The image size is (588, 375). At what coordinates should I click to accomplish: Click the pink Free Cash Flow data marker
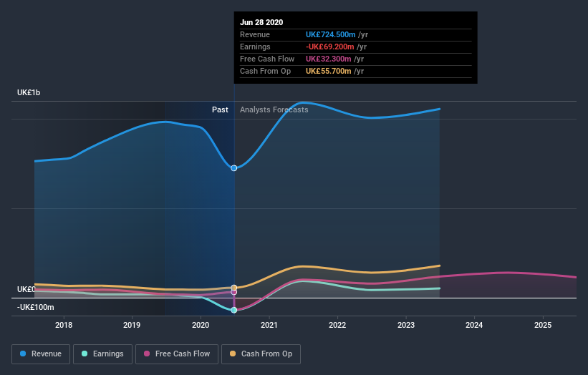(234, 292)
